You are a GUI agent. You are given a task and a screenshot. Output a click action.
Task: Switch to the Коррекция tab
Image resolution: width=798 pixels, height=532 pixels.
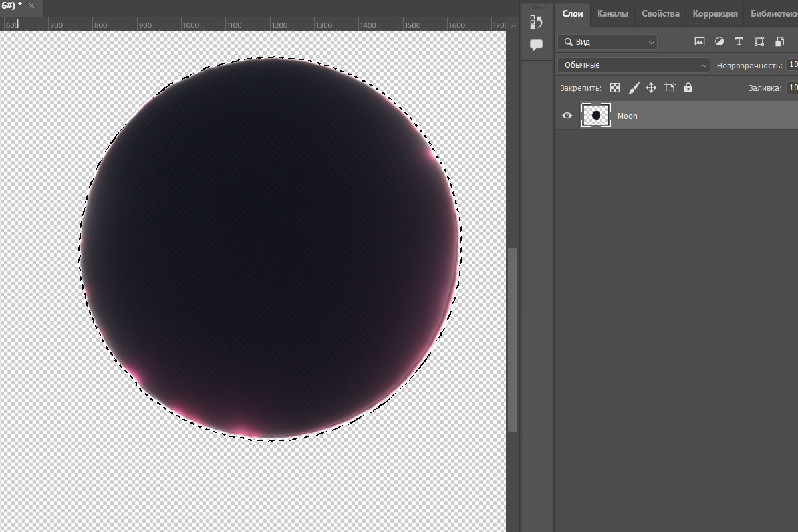coord(715,13)
